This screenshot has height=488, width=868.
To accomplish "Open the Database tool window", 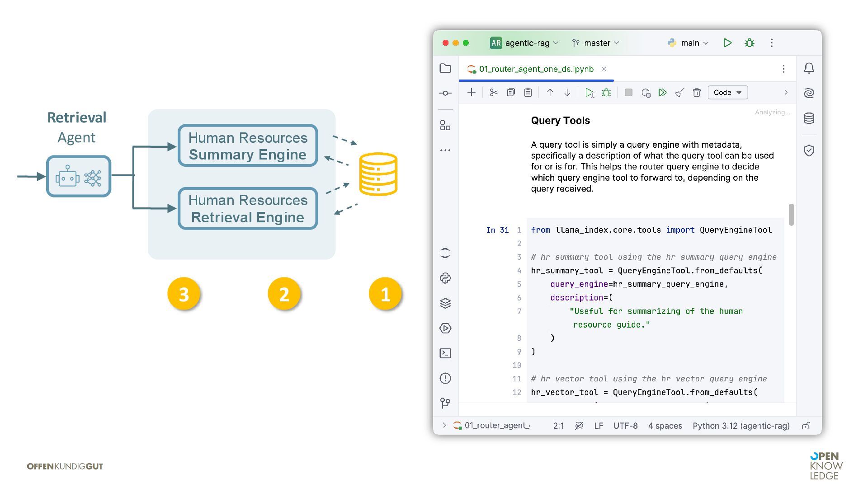I will (809, 118).
